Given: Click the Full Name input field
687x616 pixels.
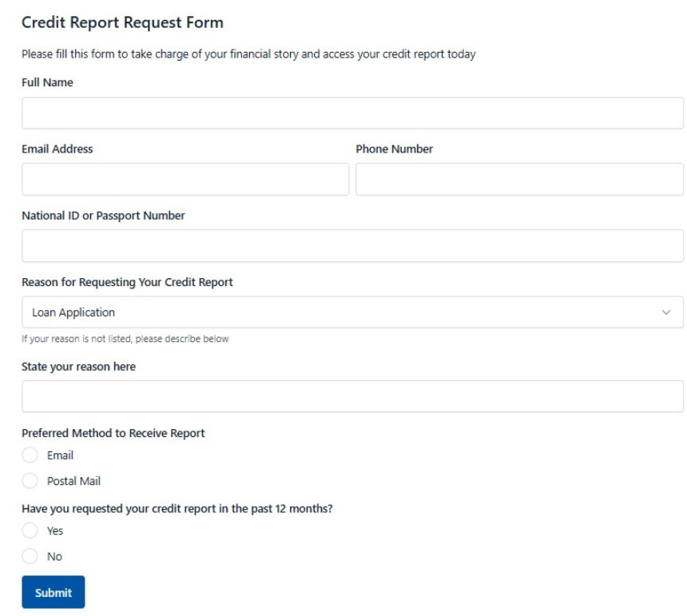Looking at the screenshot, I should [x=352, y=113].
